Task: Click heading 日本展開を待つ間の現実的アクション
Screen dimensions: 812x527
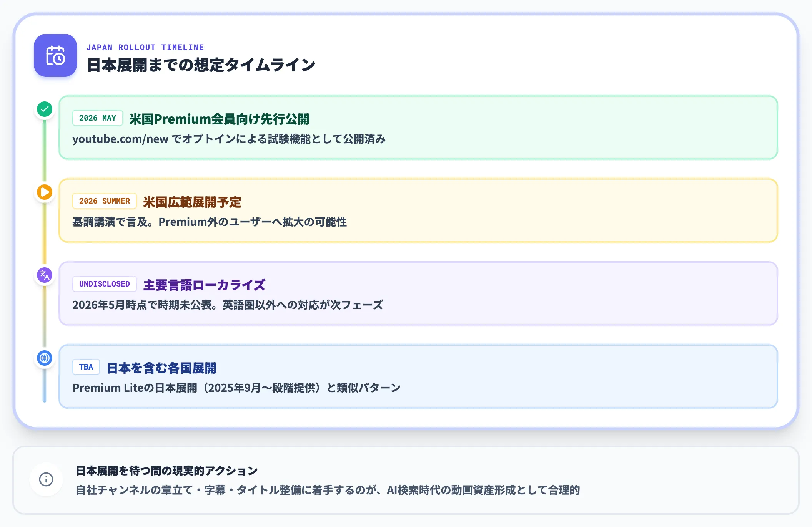Action: point(166,471)
